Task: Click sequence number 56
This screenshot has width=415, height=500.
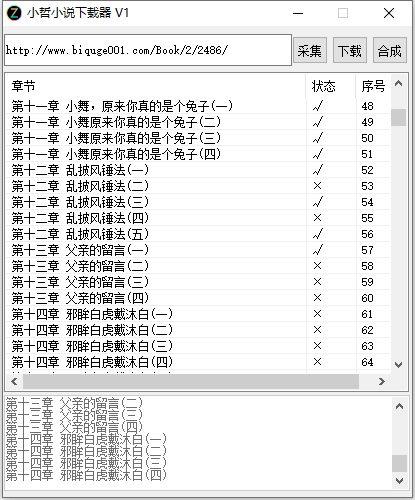Action: [367, 234]
